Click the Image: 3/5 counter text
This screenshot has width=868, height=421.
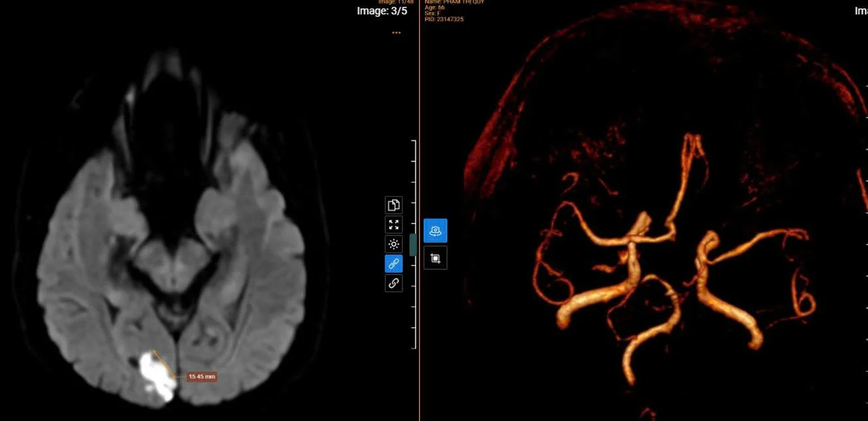[382, 11]
